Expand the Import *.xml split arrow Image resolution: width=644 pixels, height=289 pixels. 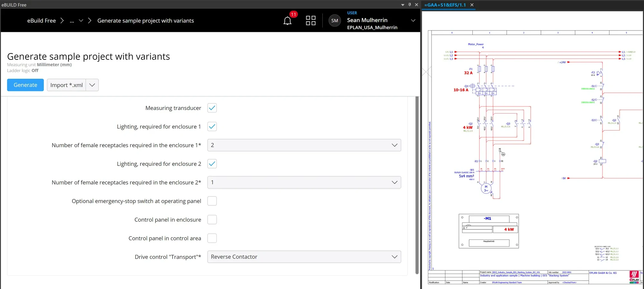point(92,85)
